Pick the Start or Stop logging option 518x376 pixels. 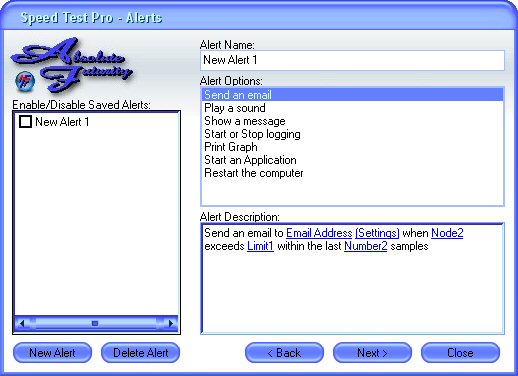point(352,134)
